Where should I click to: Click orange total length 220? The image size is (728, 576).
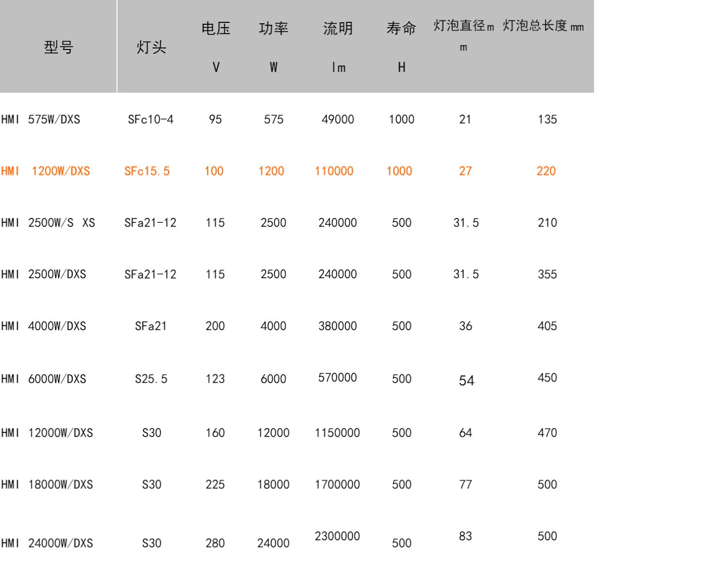click(x=546, y=171)
